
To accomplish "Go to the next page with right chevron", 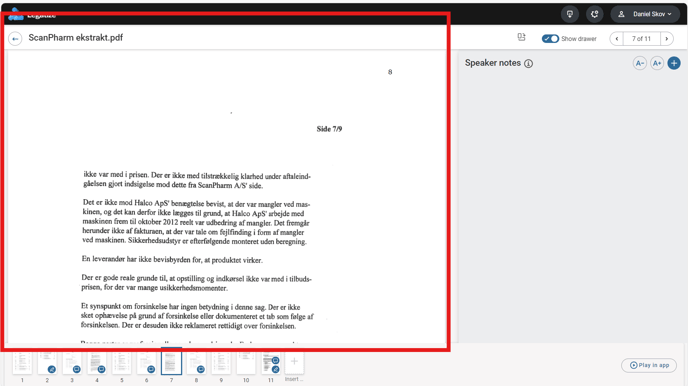I will point(667,39).
